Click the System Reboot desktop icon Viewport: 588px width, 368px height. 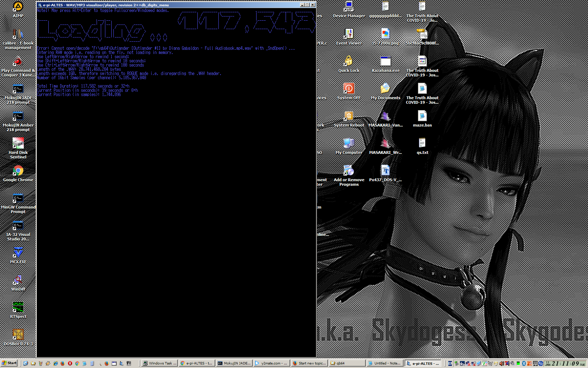click(349, 118)
